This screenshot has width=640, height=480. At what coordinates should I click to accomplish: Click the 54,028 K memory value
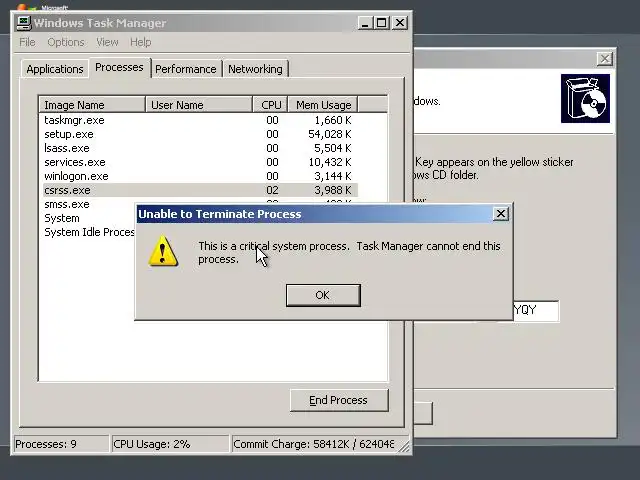tap(329, 134)
